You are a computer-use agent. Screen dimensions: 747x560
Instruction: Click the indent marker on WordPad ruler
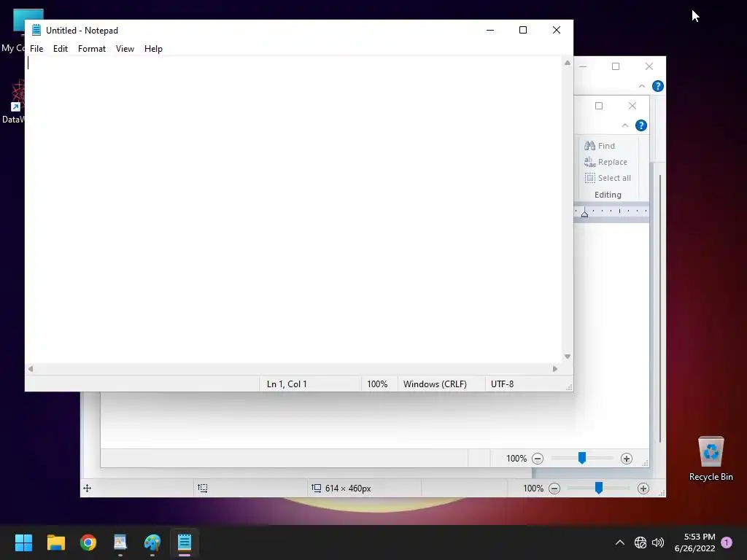(x=584, y=214)
